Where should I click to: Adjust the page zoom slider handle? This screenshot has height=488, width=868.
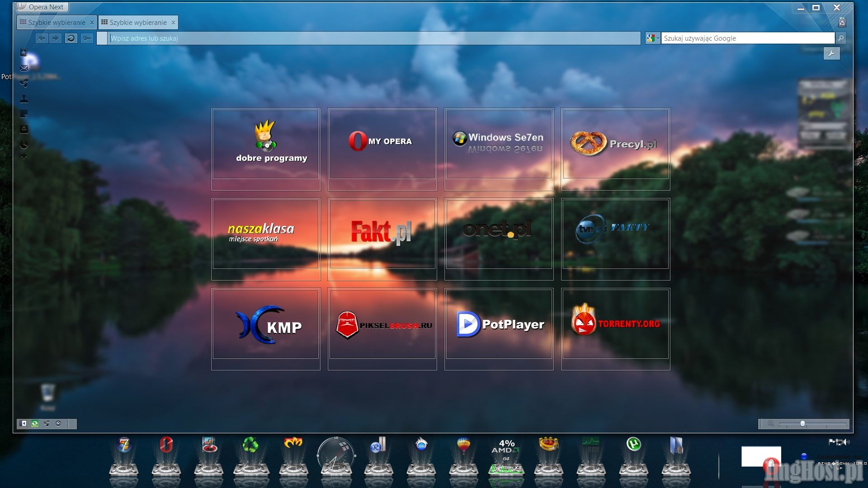[x=802, y=424]
